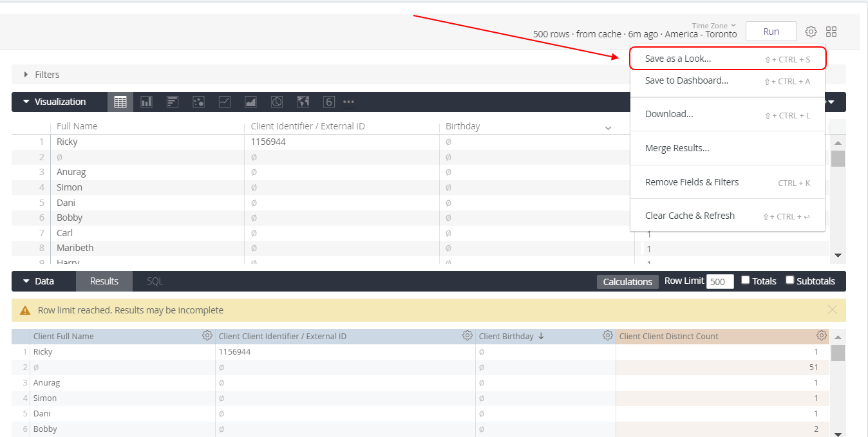Enable the Totals checkbox
868x437 pixels.
coord(746,281)
